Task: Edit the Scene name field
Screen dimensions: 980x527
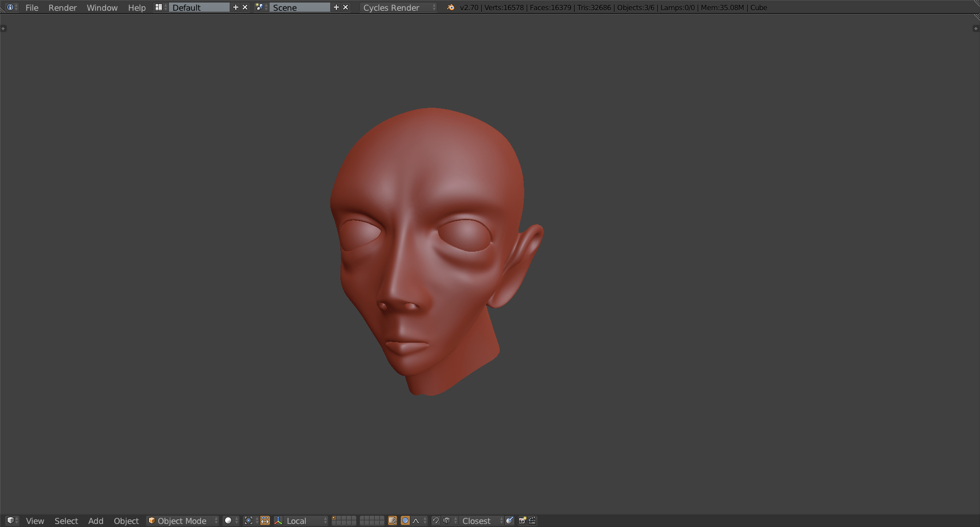Action: point(300,7)
